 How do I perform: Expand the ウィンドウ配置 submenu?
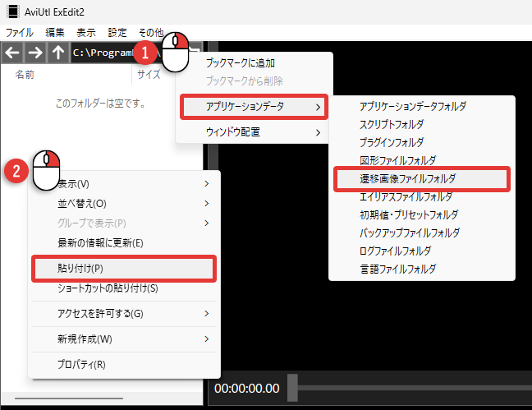pyautogui.click(x=252, y=131)
